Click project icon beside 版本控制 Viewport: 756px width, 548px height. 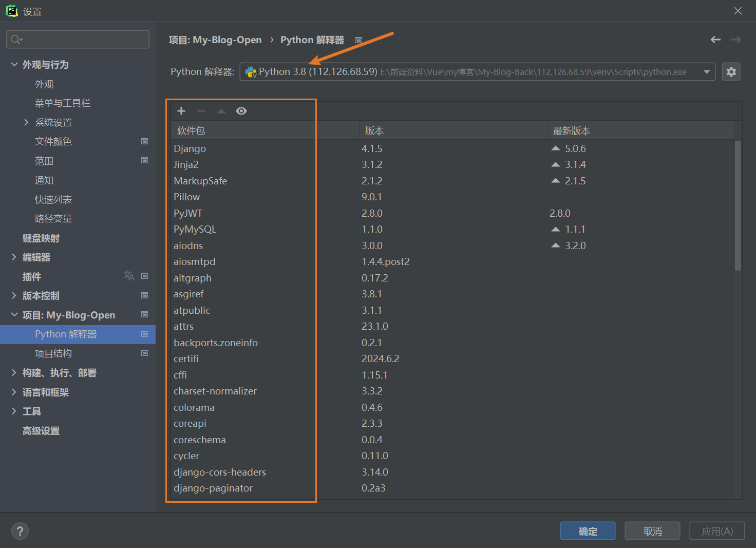pyautogui.click(x=145, y=295)
